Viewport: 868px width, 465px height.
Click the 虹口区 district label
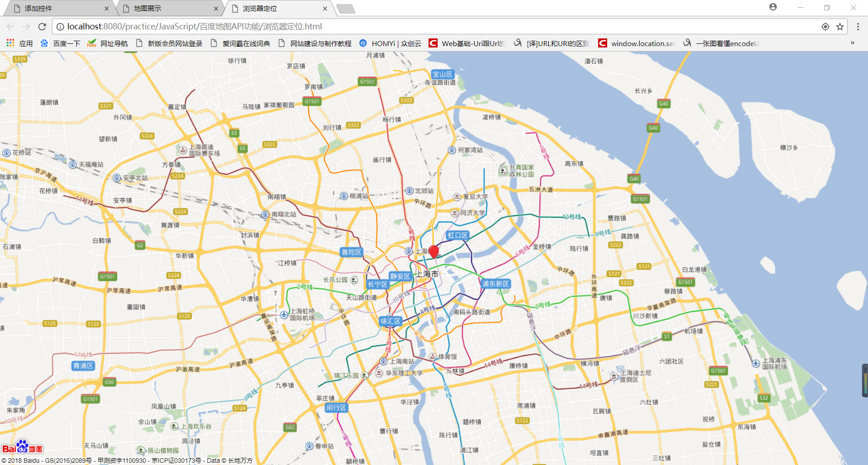click(458, 235)
